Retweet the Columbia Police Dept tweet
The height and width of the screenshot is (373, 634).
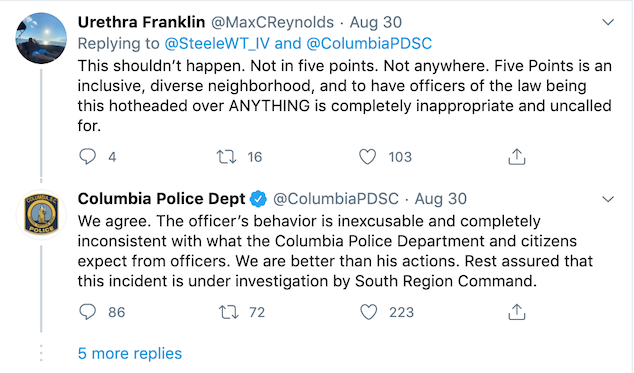[228, 312]
